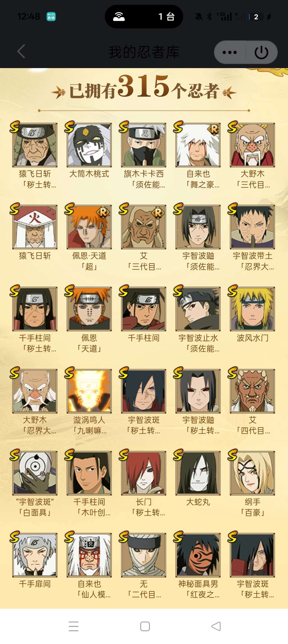Select 大蛇丸 ninja portrait

(198, 473)
